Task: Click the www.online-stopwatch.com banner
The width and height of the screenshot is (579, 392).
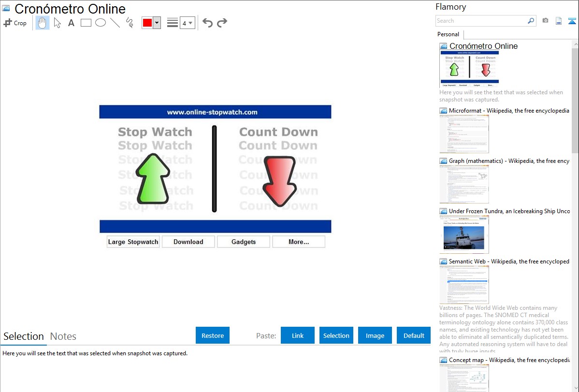Action: pyautogui.click(x=215, y=112)
